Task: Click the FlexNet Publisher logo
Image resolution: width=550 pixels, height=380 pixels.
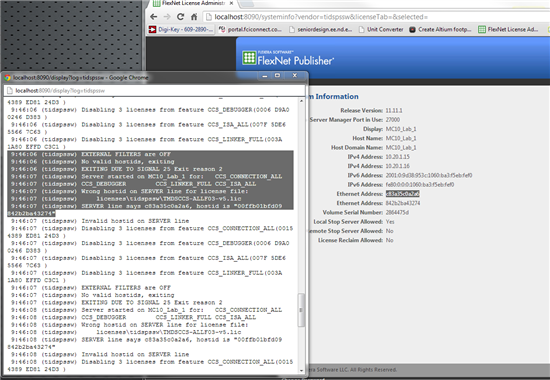Action: [x=288, y=58]
